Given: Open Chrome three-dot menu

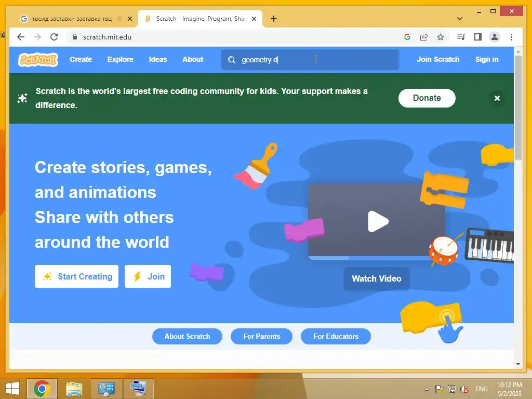Looking at the screenshot, I should coord(511,37).
